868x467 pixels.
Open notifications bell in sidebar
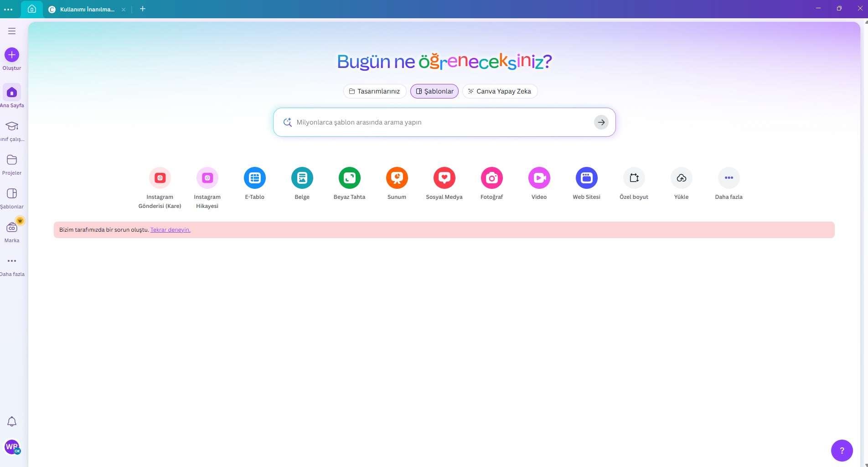point(12,421)
